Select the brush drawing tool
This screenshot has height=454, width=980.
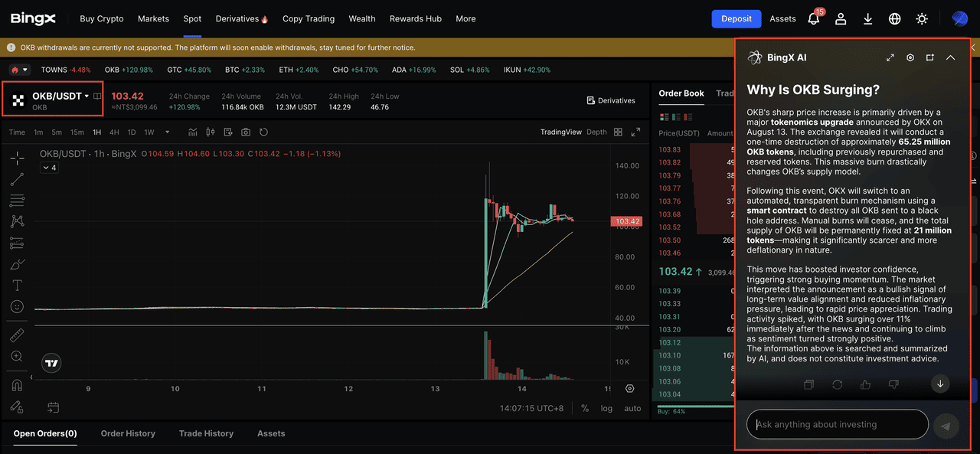point(17,264)
